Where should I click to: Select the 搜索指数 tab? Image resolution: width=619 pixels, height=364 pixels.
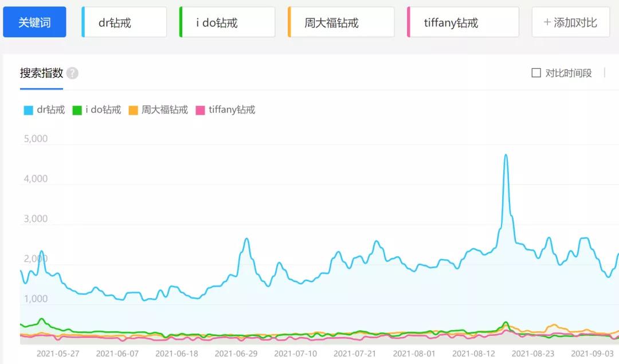(x=40, y=73)
